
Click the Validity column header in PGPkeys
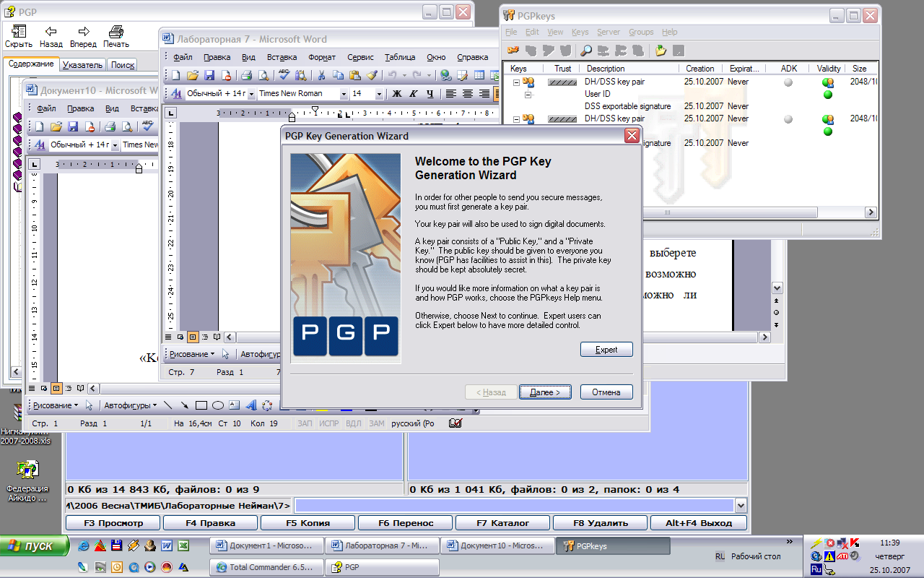pos(829,69)
